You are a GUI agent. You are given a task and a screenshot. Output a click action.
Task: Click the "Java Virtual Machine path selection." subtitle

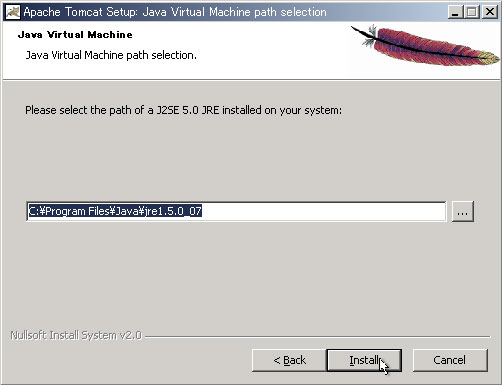point(111,55)
